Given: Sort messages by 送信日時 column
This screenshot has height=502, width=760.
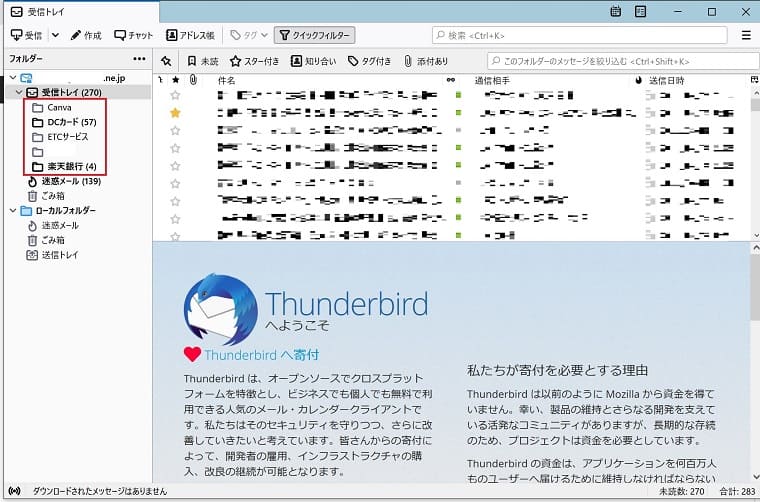Looking at the screenshot, I should click(x=667, y=80).
